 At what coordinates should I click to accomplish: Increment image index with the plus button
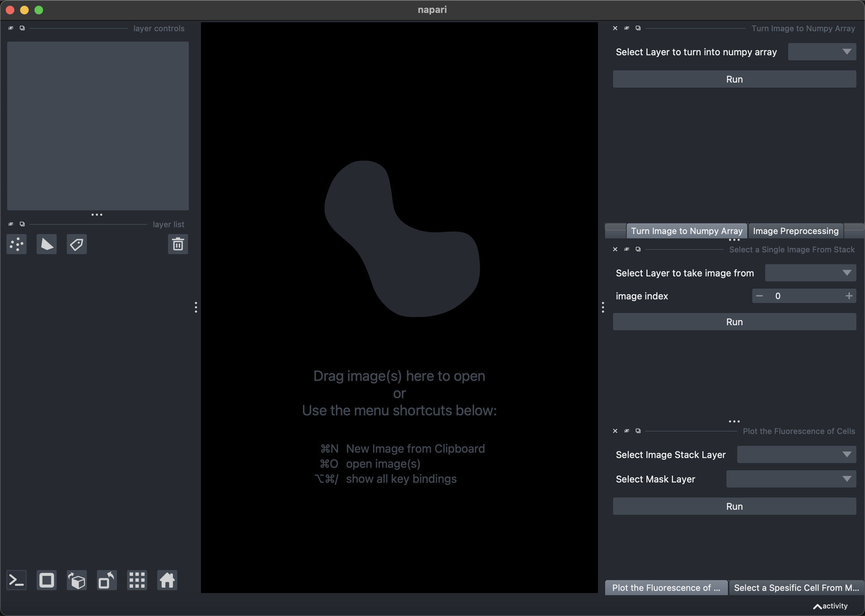(850, 296)
